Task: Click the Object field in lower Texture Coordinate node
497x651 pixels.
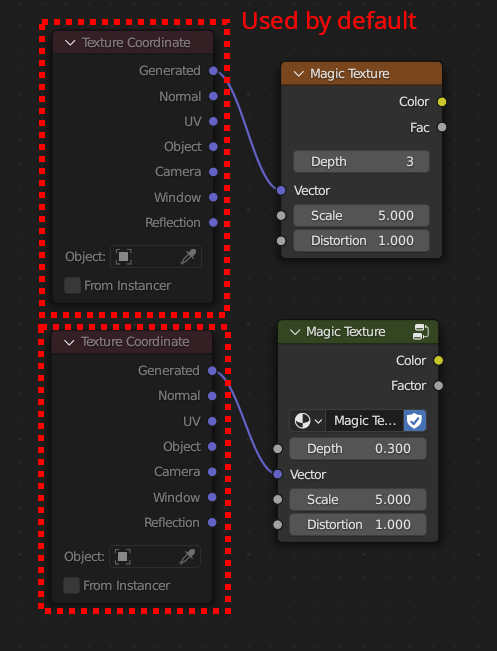Action: click(x=155, y=557)
